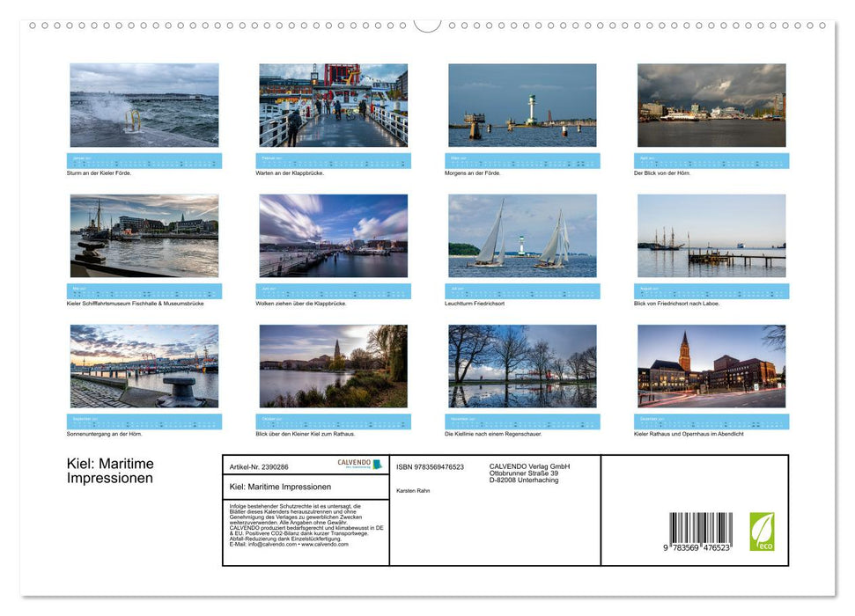Click the large title 'Kiel: Maritime Impressionen'
855x616 pixels.
(110, 471)
